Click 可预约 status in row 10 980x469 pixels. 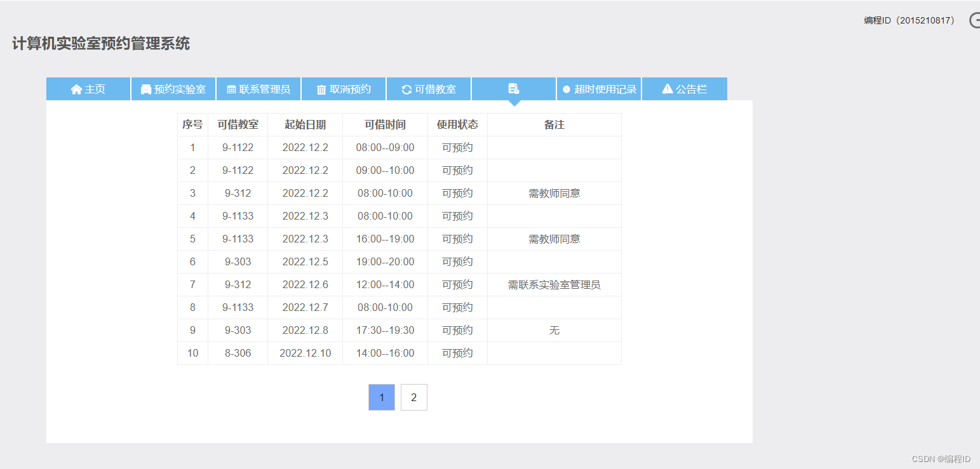[x=458, y=353]
